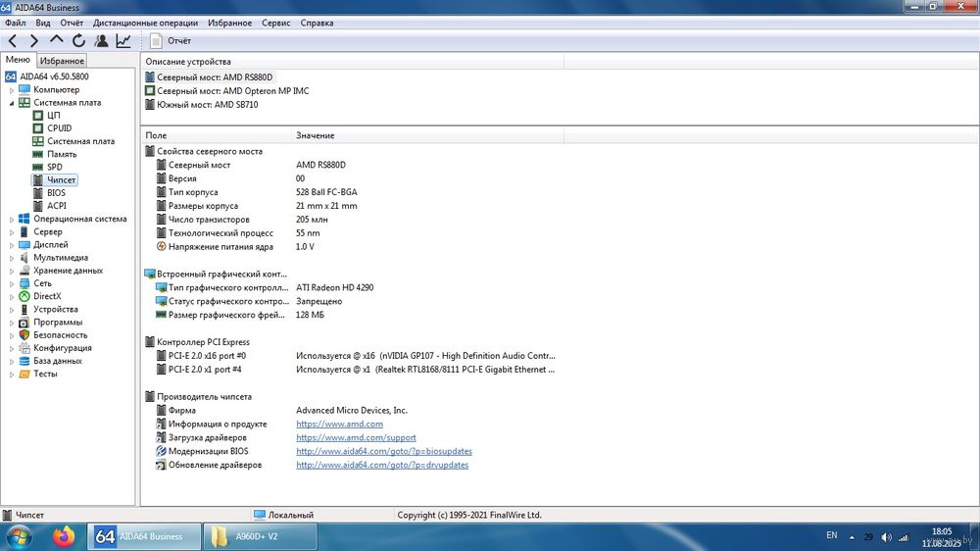Switch to the Меню tab
This screenshot has width=980, height=551.
point(18,60)
